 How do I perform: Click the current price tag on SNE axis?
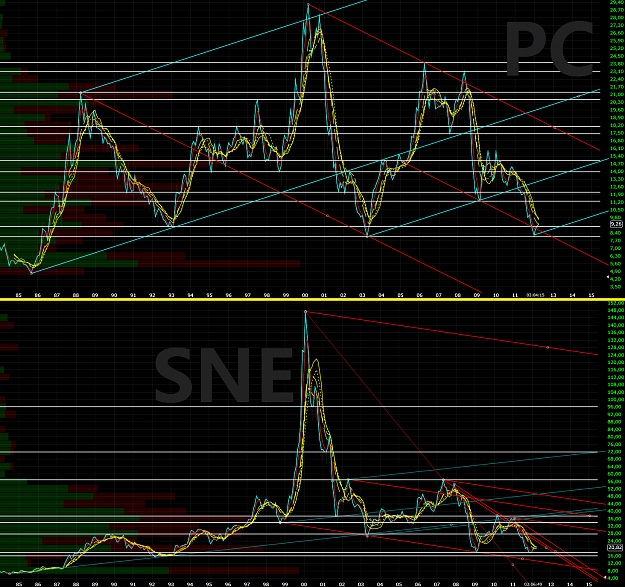pyautogui.click(x=615, y=548)
